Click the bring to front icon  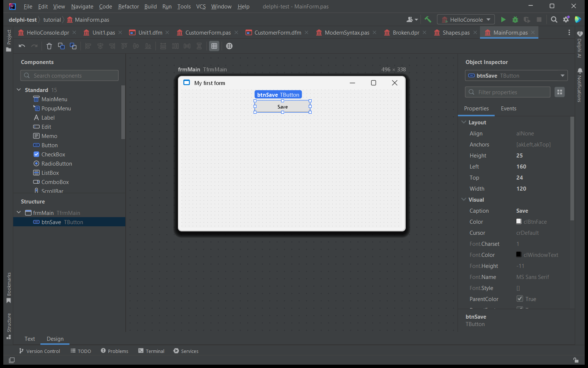[x=61, y=46]
